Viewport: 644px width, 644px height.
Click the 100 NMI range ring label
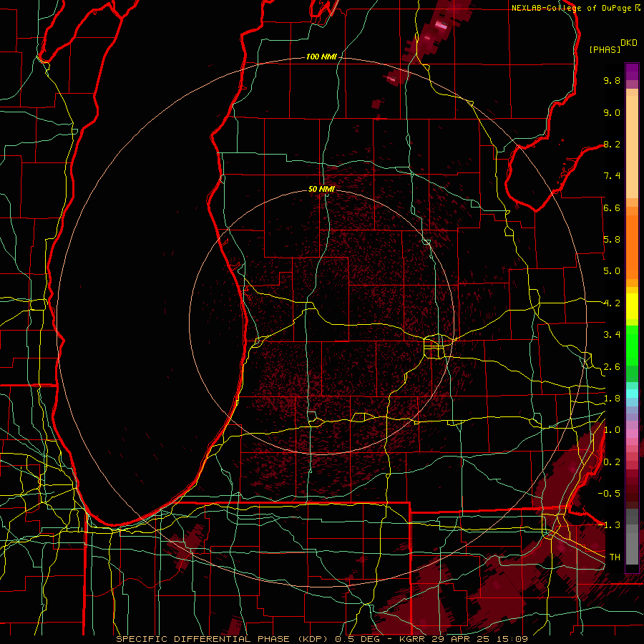(321, 57)
